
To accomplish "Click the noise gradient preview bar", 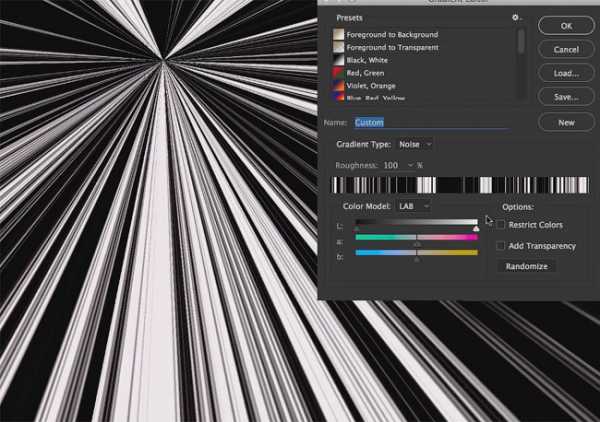I will tap(460, 185).
